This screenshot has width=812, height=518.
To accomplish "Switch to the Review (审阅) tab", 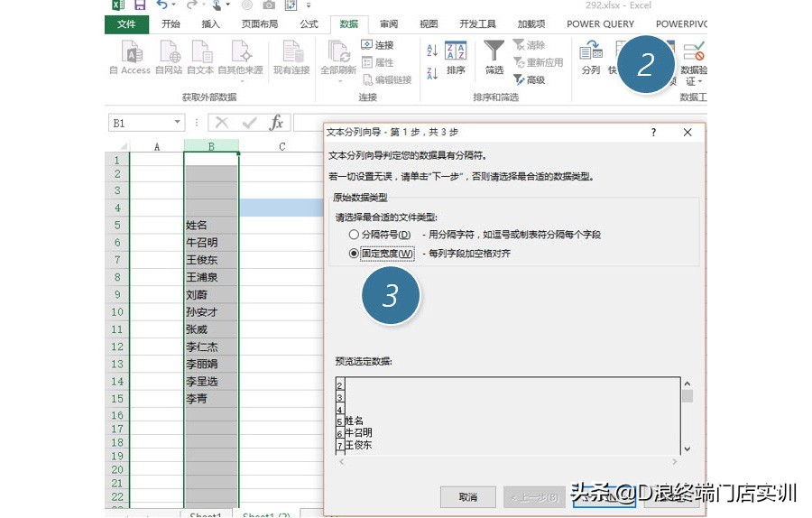I will click(x=388, y=23).
